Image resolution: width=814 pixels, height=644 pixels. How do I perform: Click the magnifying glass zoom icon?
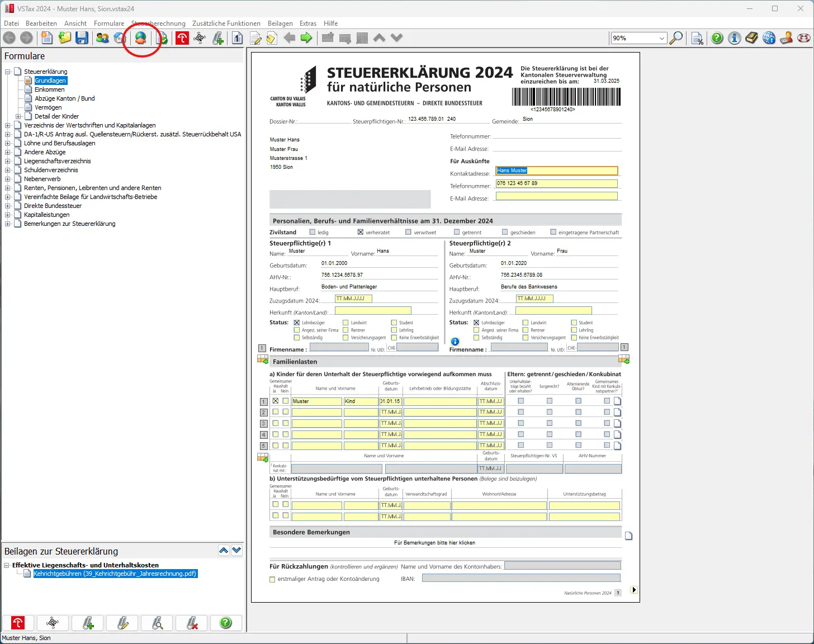click(676, 38)
